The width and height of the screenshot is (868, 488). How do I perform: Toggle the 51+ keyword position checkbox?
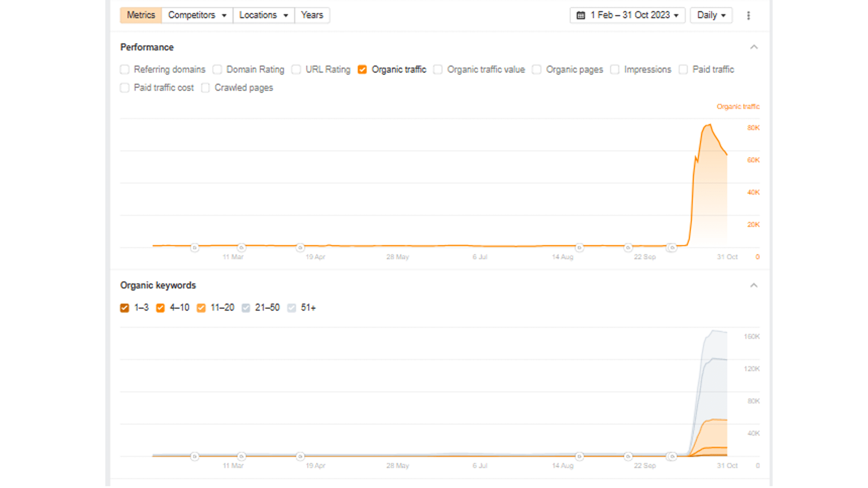click(292, 308)
